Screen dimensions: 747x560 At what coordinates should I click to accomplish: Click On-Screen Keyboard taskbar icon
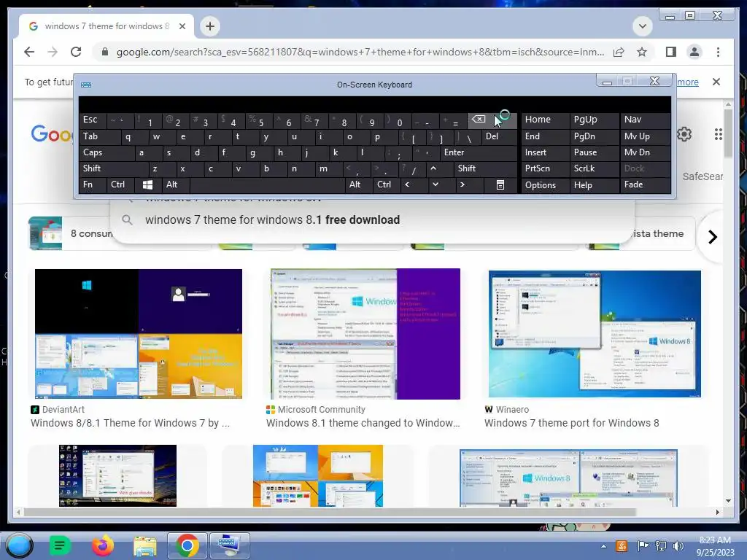[230, 545]
